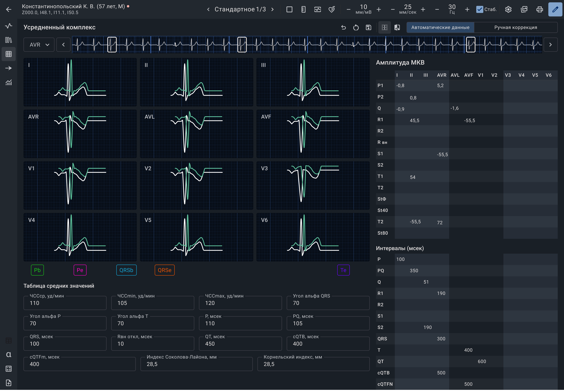Switch to Автоматические данные tab
The width and height of the screenshot is (564, 392).
pyautogui.click(x=440, y=27)
